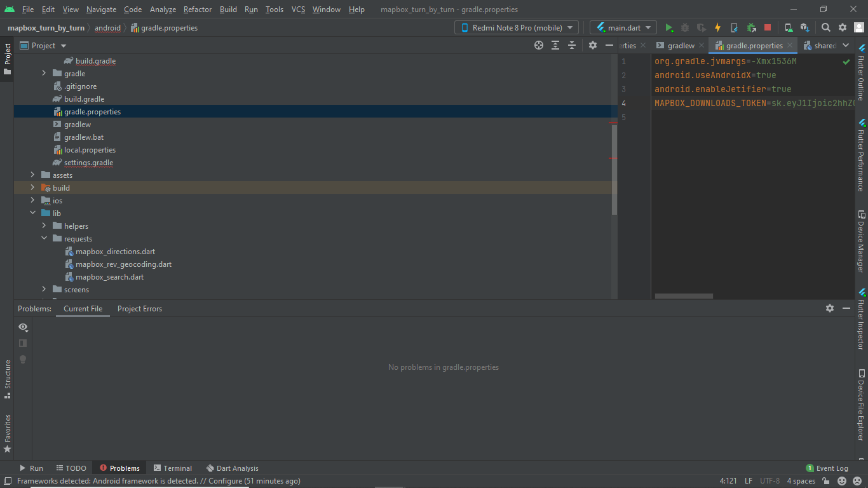Image resolution: width=868 pixels, height=488 pixels.
Task: Toggle the editor preview panel icon in Problems
Action: [x=24, y=343]
